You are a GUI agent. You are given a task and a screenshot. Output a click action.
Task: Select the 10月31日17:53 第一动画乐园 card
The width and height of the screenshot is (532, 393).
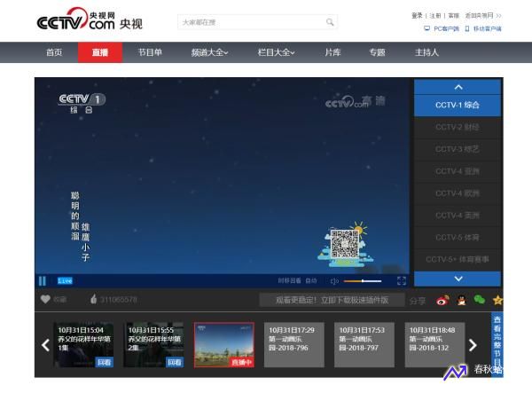point(364,345)
